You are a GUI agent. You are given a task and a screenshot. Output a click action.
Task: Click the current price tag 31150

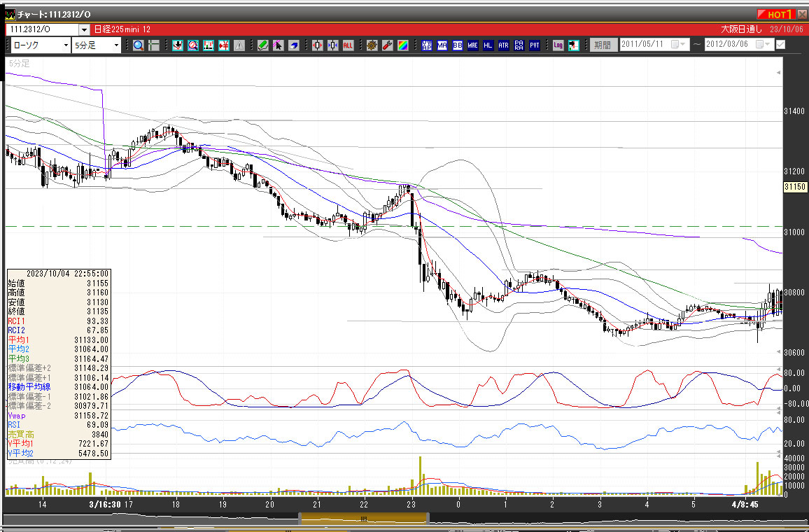click(795, 187)
